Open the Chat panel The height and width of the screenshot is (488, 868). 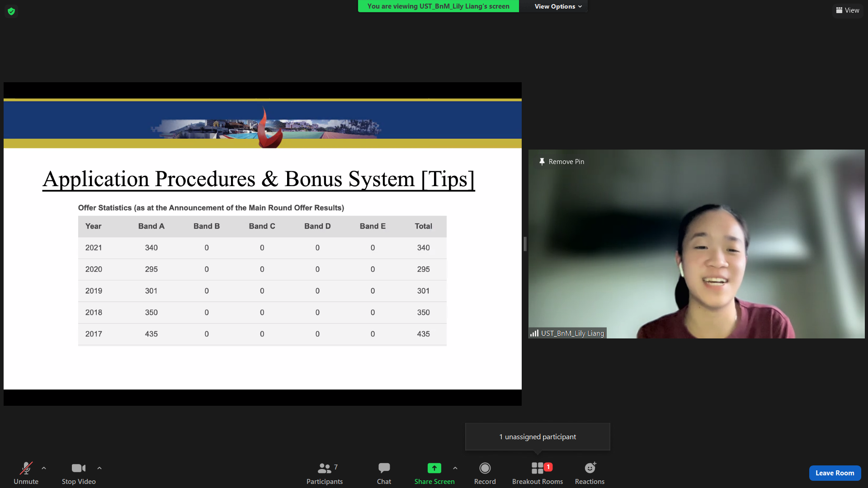point(384,473)
